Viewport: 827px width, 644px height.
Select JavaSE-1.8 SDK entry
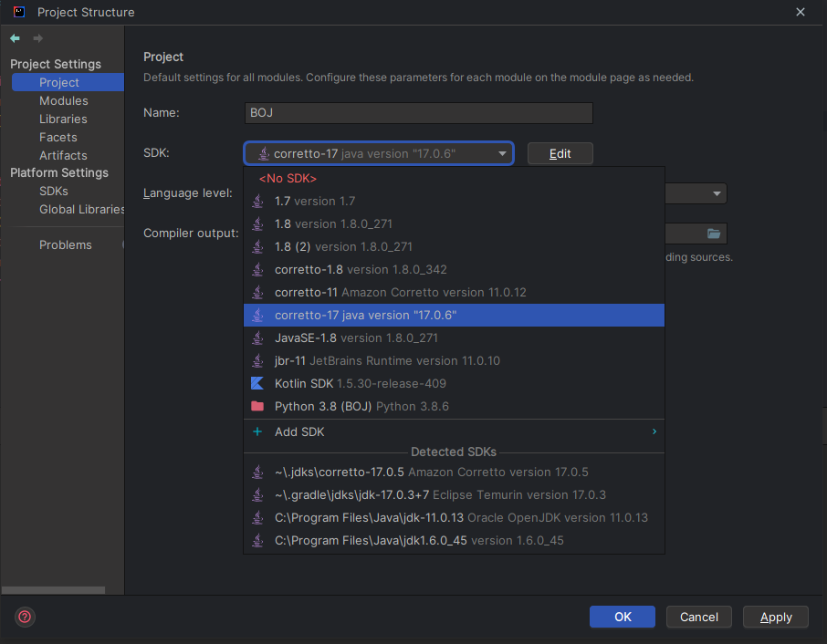[x=454, y=338]
